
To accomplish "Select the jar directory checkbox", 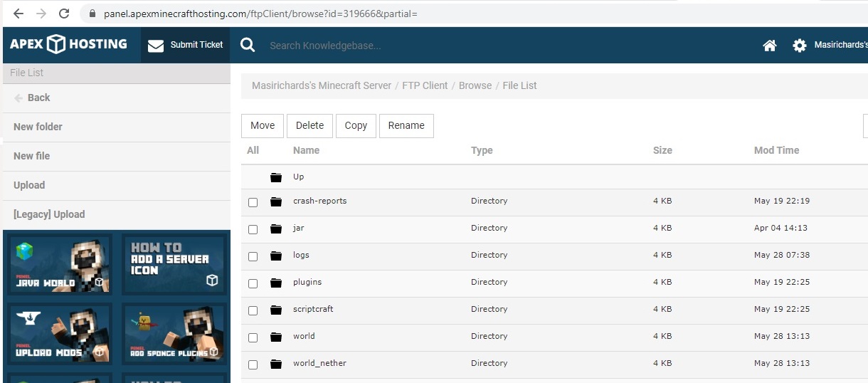I will pos(253,229).
